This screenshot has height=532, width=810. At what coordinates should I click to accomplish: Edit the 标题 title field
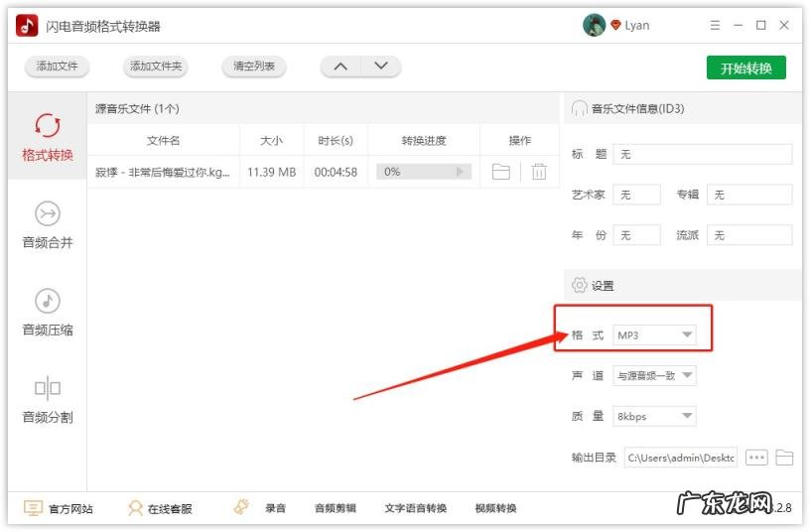point(702,154)
